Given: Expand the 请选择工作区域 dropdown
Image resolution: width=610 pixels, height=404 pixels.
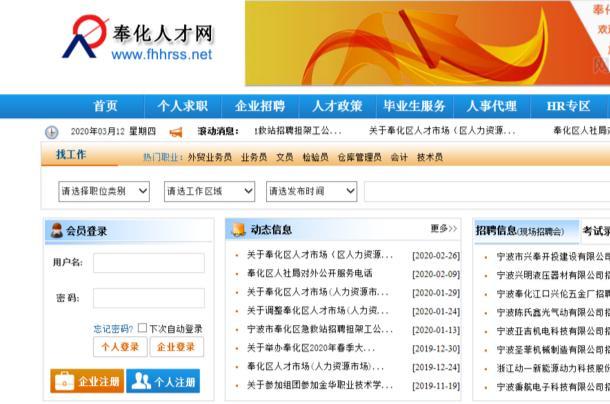Looking at the screenshot, I should [207, 191].
